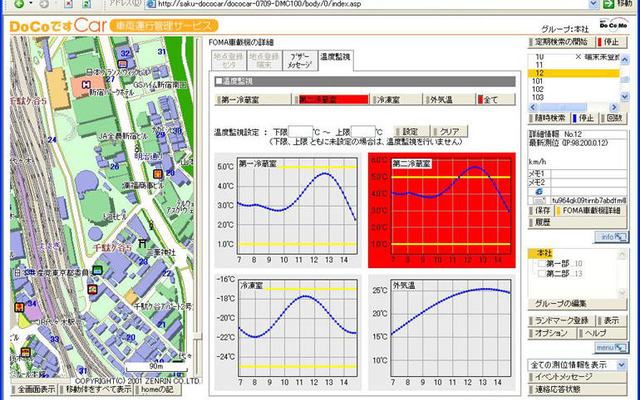Viewport: 640px width, 400px height.
Task: Click the イベントメッセージ button
Action: [578, 377]
